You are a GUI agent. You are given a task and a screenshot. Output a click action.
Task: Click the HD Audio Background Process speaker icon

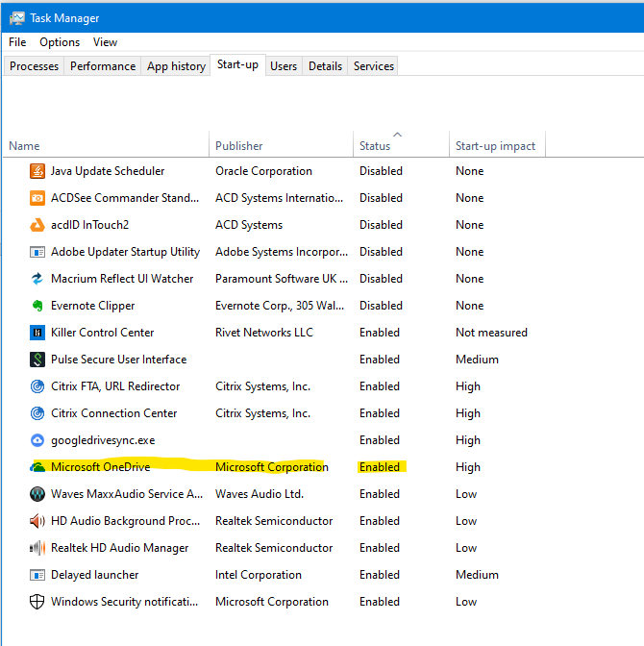point(37,521)
